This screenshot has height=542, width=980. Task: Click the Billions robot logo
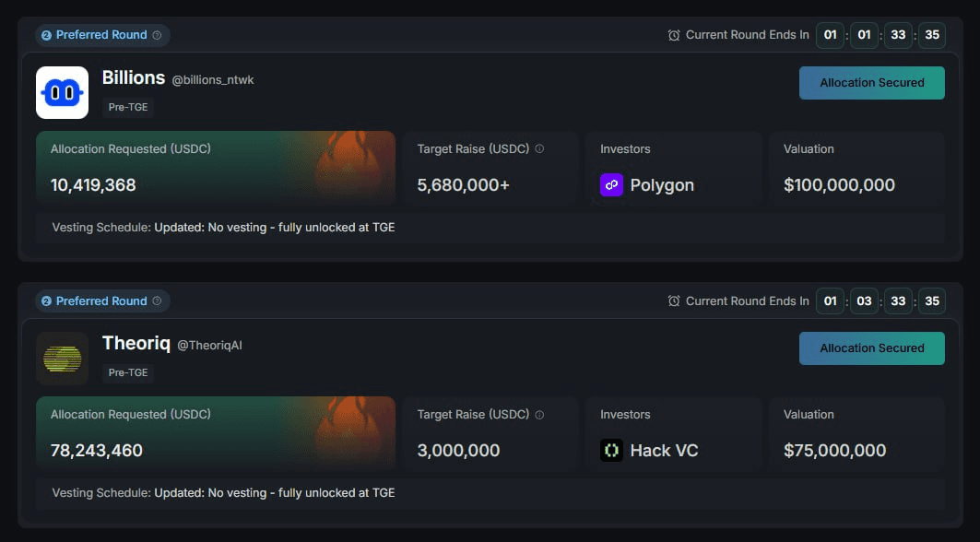[x=62, y=92]
